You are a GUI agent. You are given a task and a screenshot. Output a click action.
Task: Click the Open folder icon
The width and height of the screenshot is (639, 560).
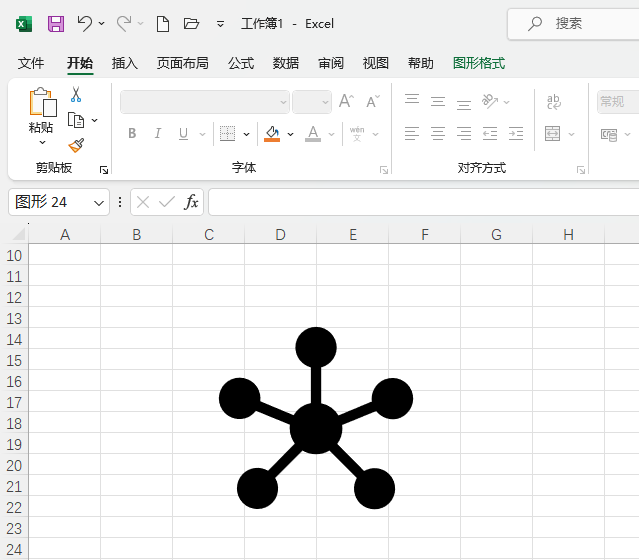click(x=191, y=23)
